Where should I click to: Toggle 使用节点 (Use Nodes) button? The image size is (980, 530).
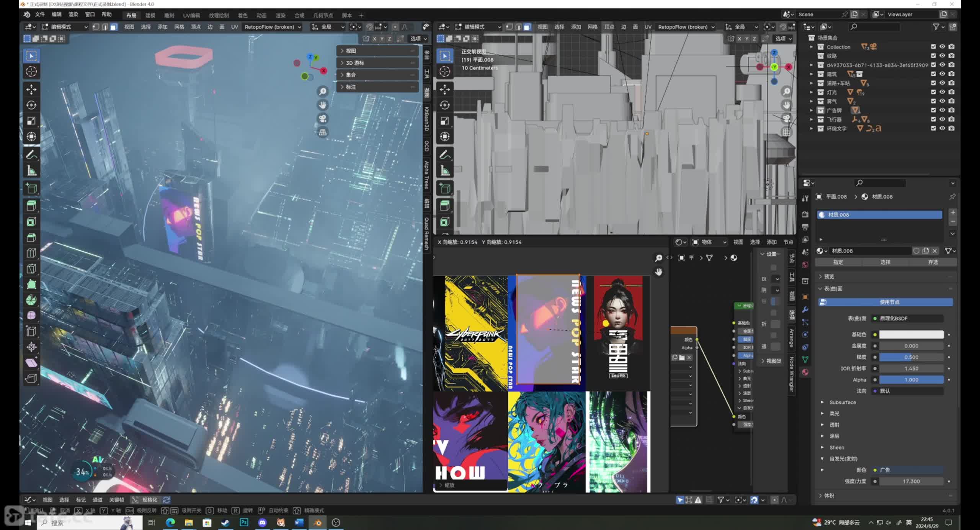coord(885,302)
